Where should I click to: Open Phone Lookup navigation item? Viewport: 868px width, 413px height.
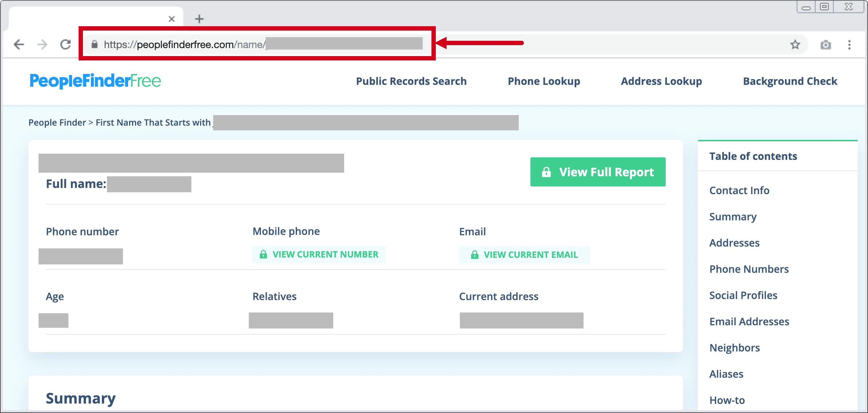click(x=544, y=81)
